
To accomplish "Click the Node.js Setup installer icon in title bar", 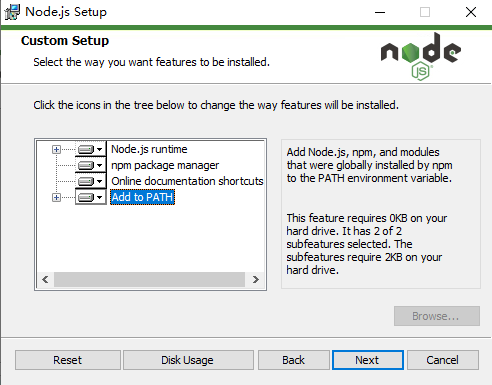I will [x=12, y=12].
